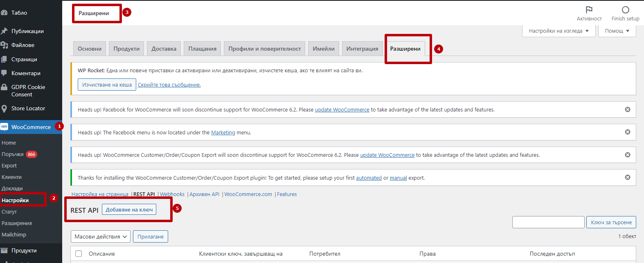Click the Прилагане button

point(151,236)
